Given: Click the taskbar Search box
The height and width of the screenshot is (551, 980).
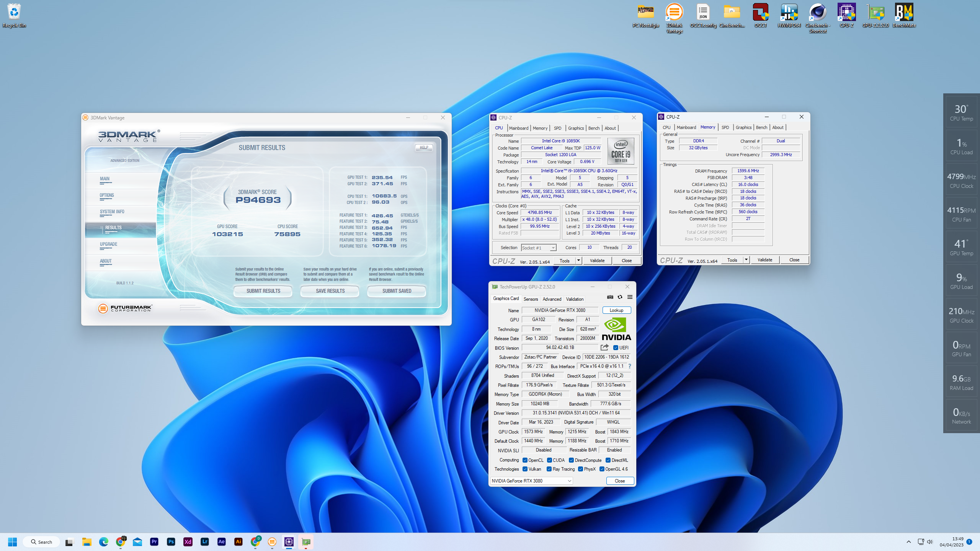Looking at the screenshot, I should tap(41, 542).
